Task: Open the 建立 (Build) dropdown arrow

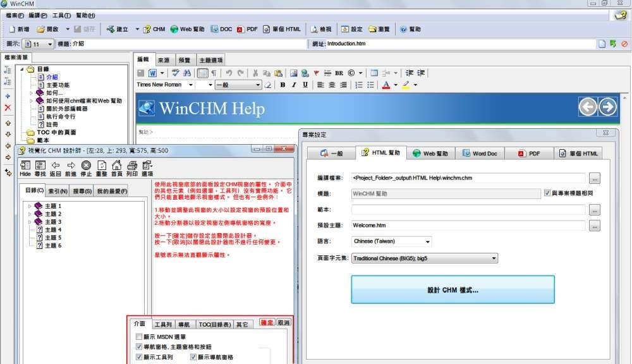Action: point(137,29)
